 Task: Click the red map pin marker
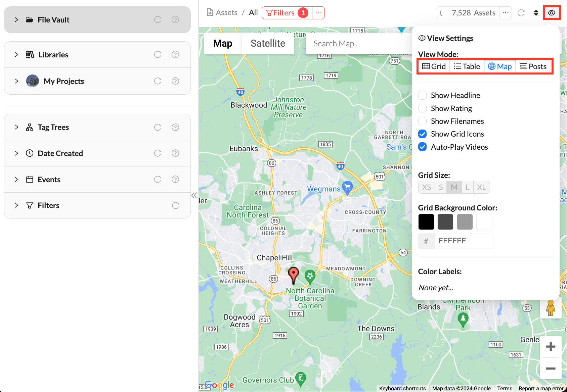tap(293, 275)
